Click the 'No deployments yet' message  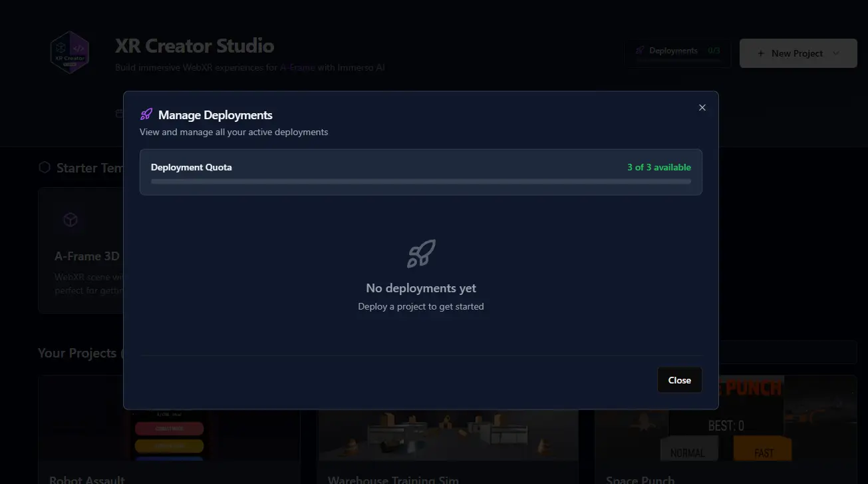click(x=421, y=288)
